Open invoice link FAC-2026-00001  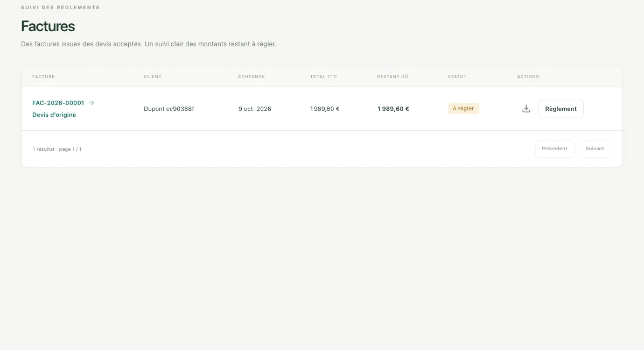[x=58, y=103]
